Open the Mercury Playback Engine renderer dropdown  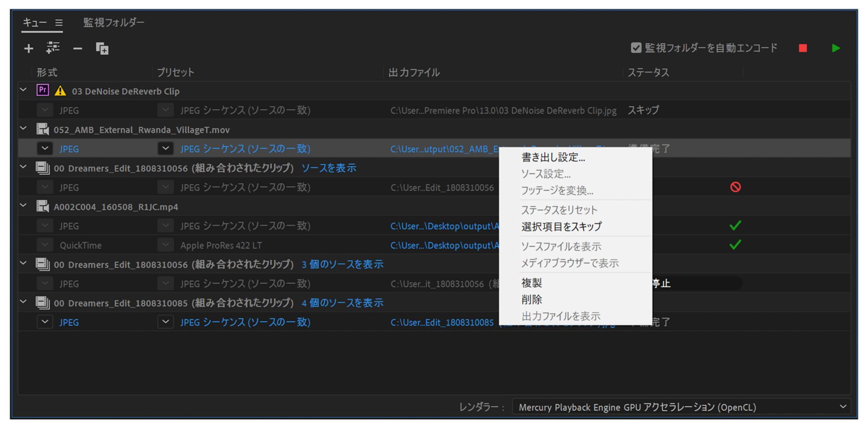click(843, 406)
